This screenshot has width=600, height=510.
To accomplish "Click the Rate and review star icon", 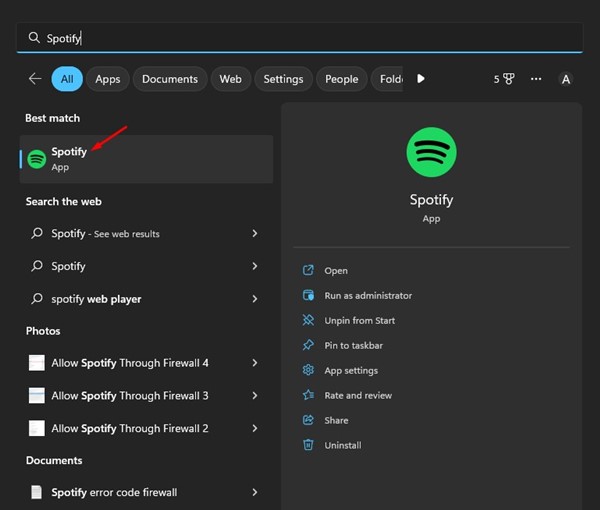I will [x=308, y=395].
